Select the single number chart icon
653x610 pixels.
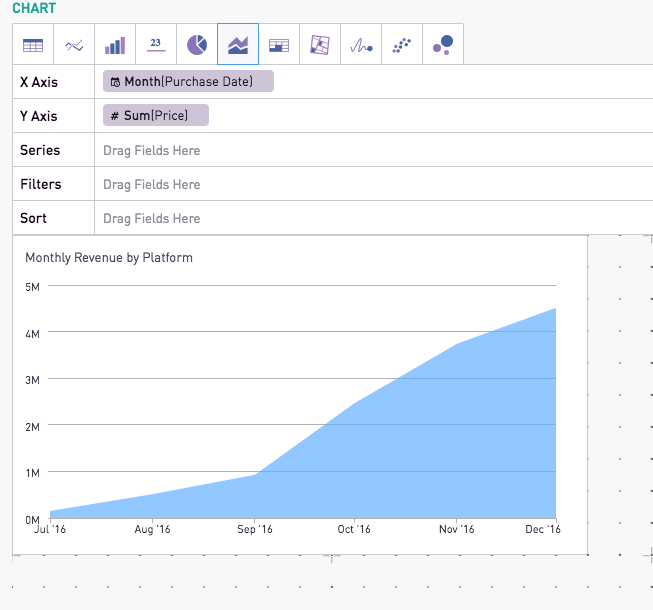[x=156, y=44]
